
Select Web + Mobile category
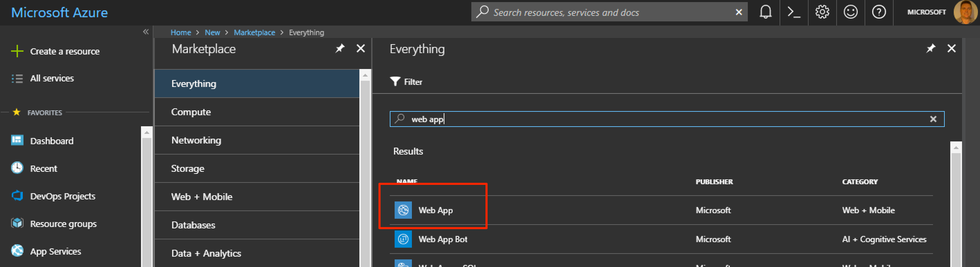pyautogui.click(x=257, y=197)
